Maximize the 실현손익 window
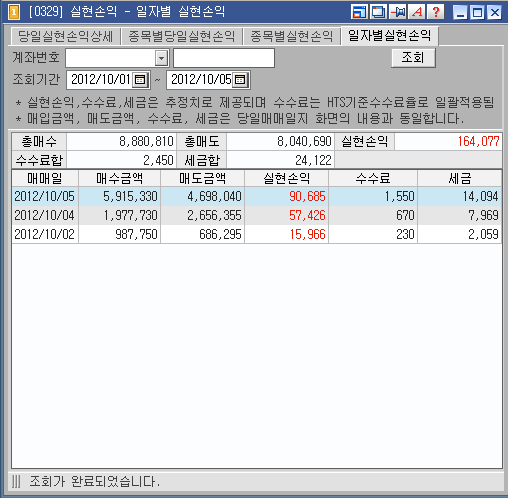The height and width of the screenshot is (498, 508). coord(477,13)
